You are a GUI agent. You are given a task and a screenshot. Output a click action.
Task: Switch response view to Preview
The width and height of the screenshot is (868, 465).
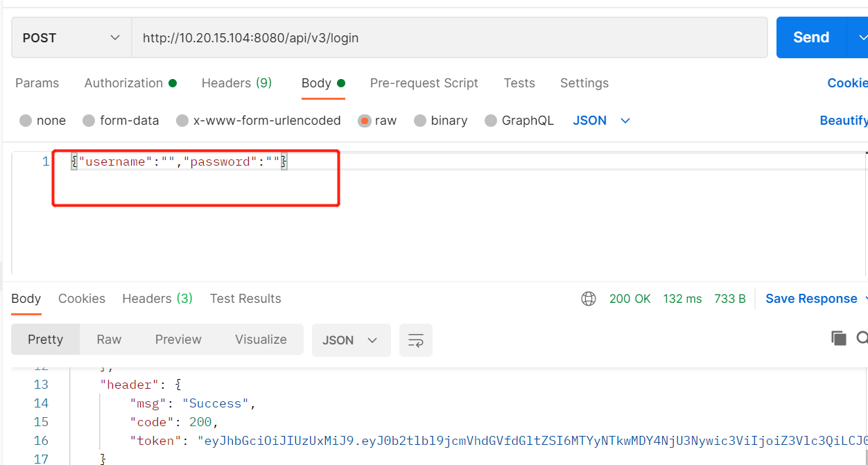(x=178, y=340)
